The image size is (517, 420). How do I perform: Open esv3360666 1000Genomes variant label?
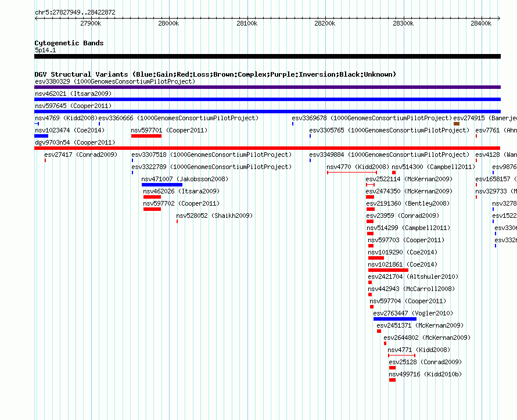(x=178, y=118)
